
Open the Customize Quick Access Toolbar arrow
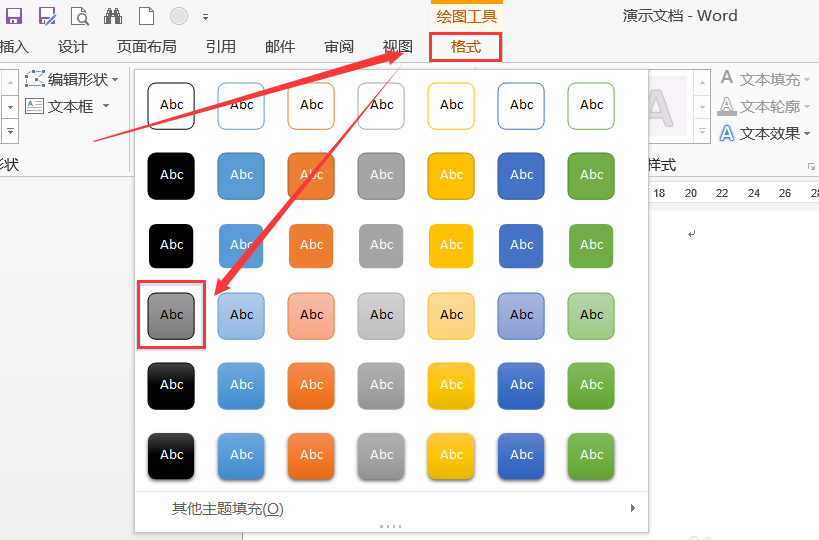(206, 17)
